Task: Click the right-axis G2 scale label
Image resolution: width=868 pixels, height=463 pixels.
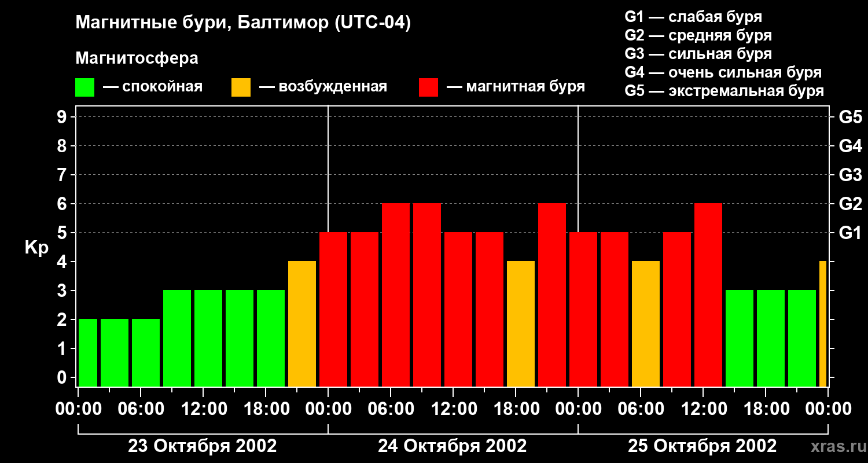Action: [851, 204]
